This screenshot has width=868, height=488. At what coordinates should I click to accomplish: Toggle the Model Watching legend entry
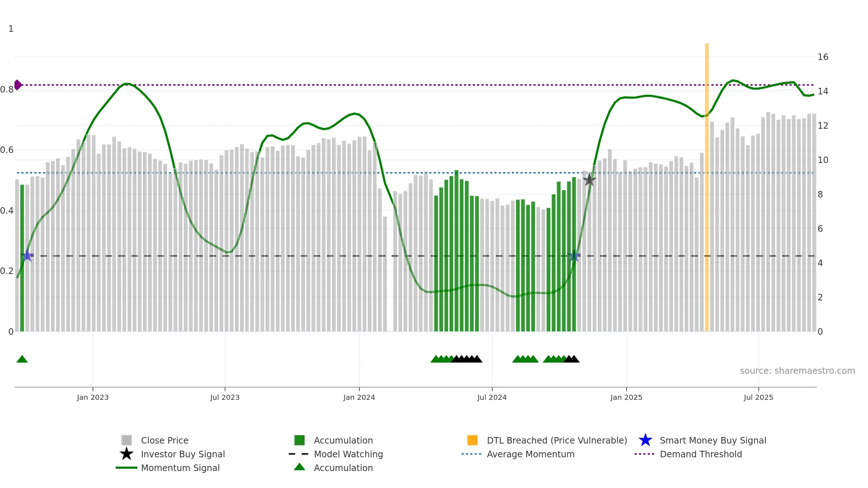[336, 454]
